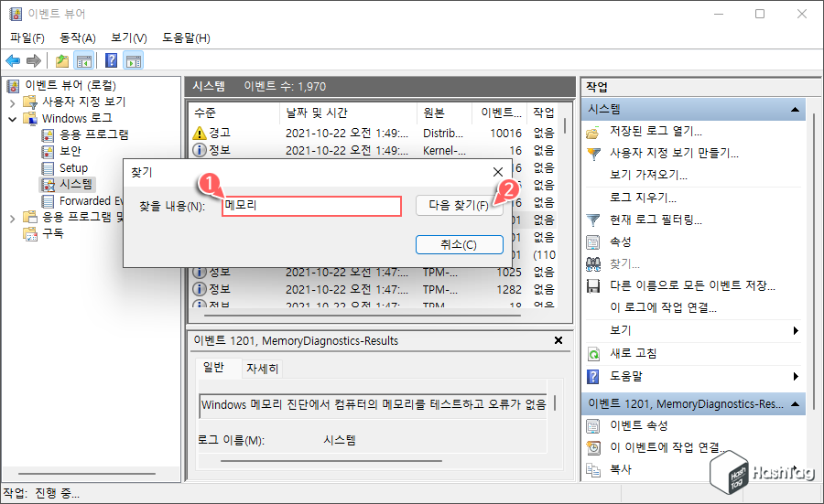Select the Kernel- 정보 event 16 row

pyautogui.click(x=374, y=151)
